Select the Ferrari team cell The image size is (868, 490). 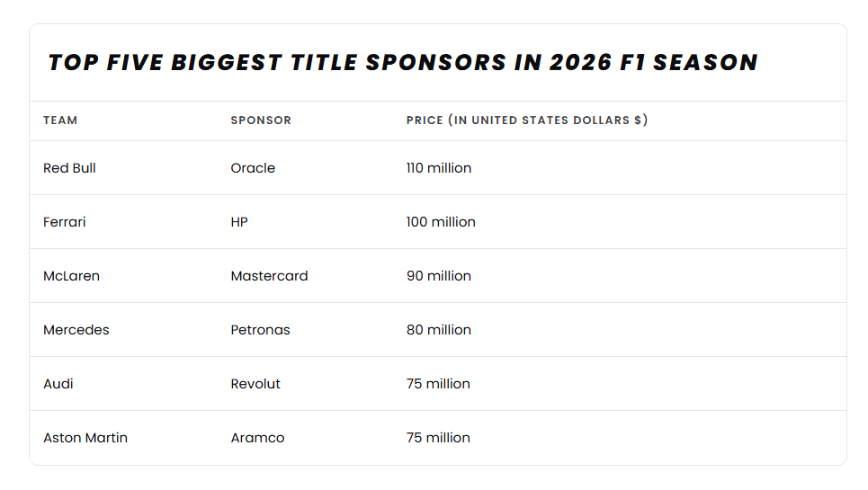[65, 222]
